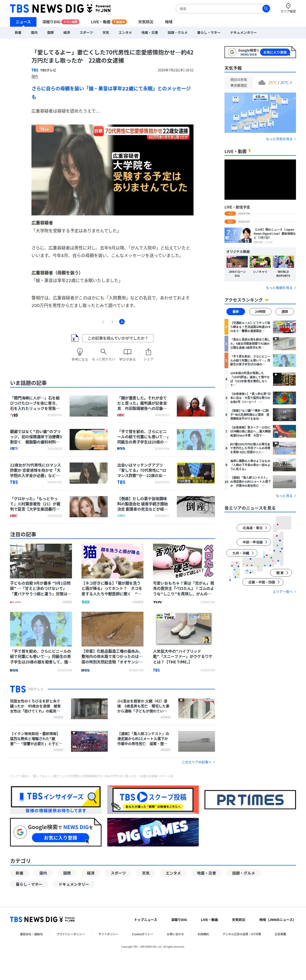Select 九州・沖縄 area button
Screen dimensions: 306x980
point(242,553)
